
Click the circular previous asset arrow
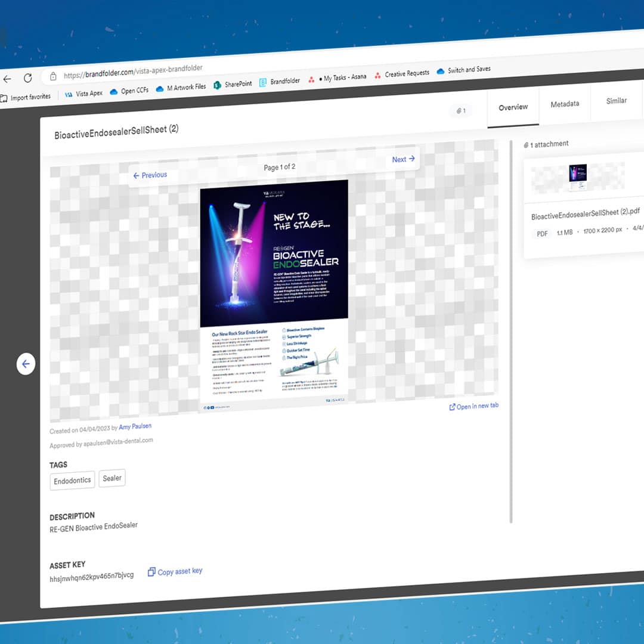click(26, 364)
